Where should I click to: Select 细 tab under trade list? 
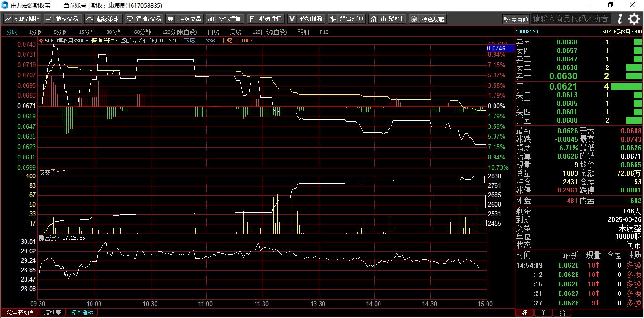click(524, 312)
